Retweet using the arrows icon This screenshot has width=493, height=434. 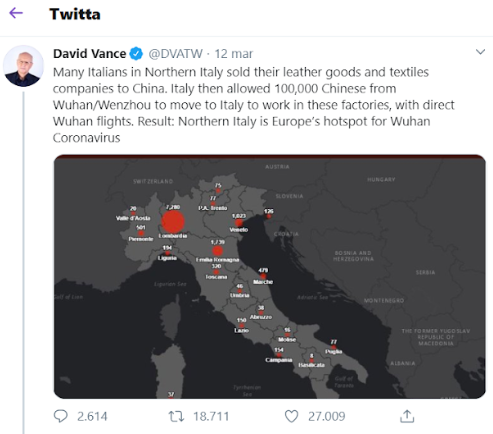point(176,416)
